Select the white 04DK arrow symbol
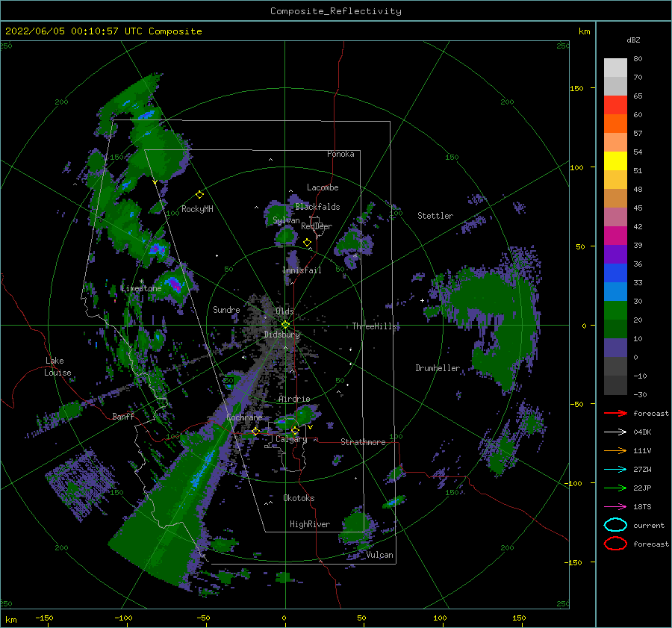672x628 pixels. pos(615,432)
